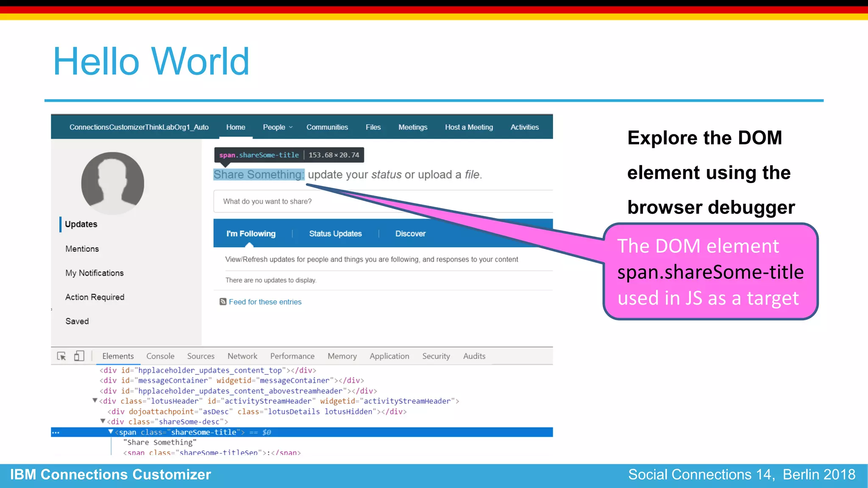
Task: Open the People dropdown arrow
Action: click(291, 127)
